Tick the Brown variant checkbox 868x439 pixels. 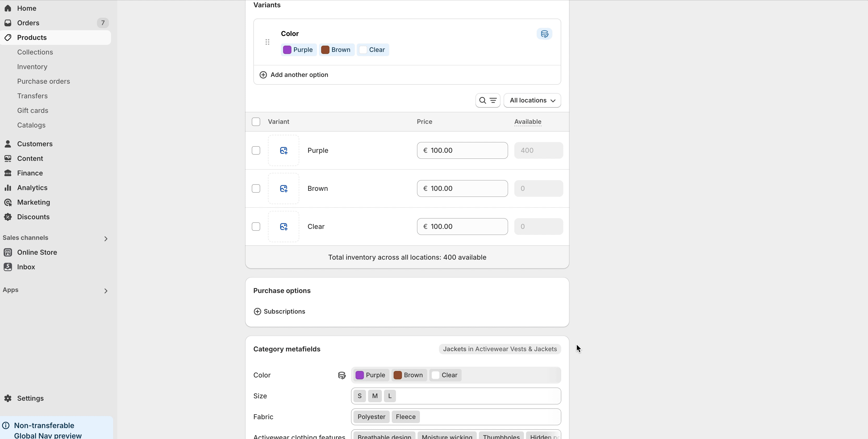point(256,189)
